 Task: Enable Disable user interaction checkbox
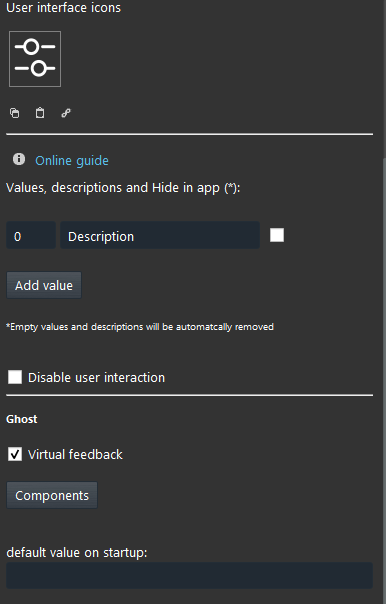tap(15, 377)
